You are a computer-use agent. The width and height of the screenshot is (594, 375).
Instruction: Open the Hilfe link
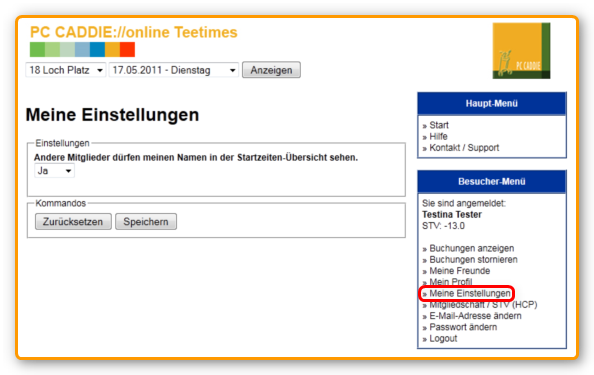[x=438, y=136]
